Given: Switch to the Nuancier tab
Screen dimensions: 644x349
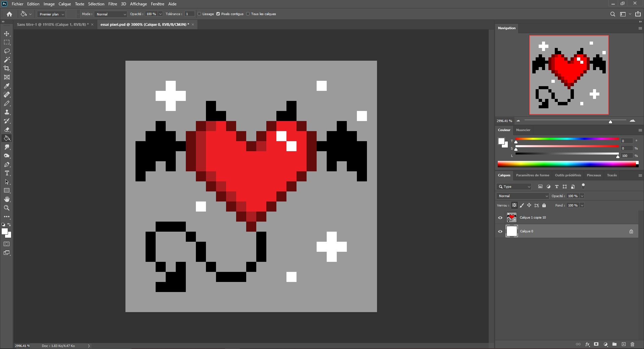Looking at the screenshot, I should pos(523,130).
